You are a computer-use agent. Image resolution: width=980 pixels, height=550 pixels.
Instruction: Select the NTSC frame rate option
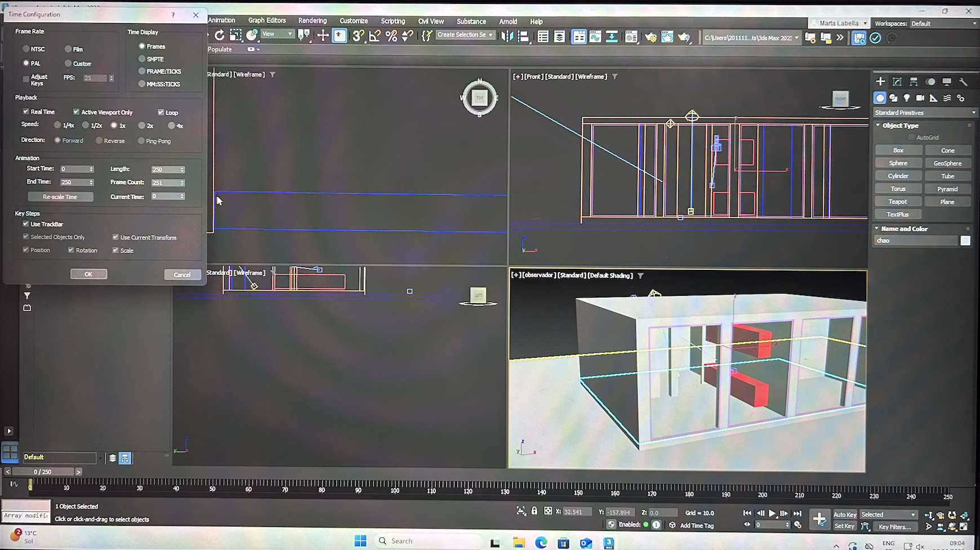coord(26,49)
